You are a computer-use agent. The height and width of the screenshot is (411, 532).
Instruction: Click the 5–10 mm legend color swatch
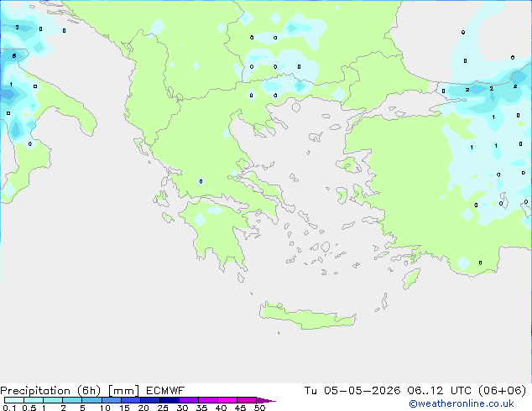[91, 400]
